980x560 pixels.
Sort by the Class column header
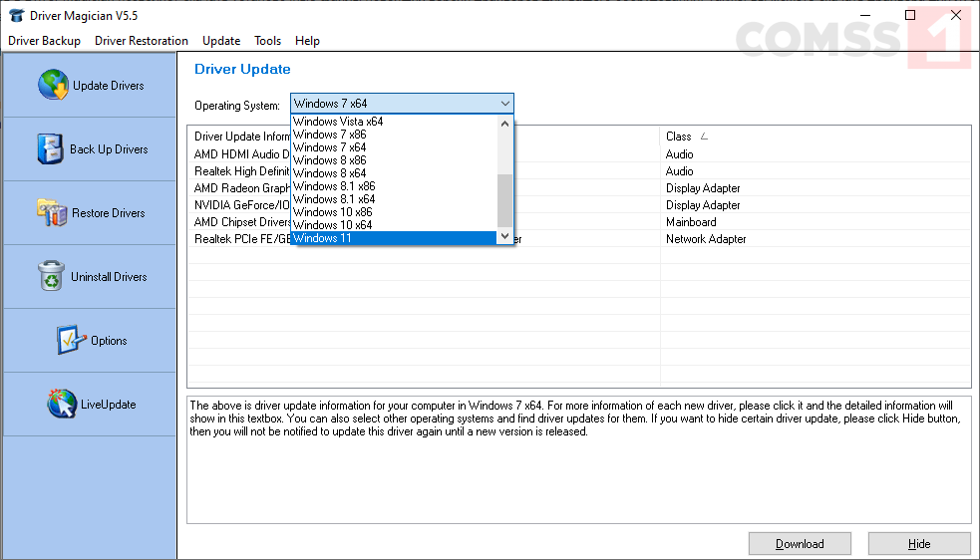[816, 137]
